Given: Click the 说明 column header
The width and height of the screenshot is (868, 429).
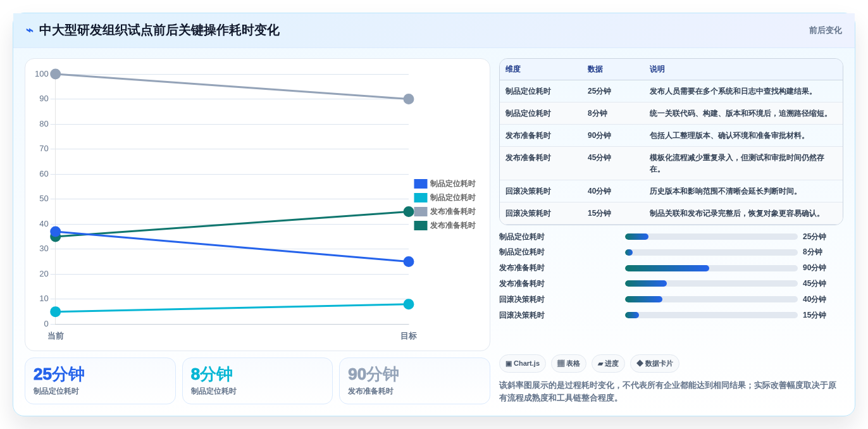Looking at the screenshot, I should [657, 70].
